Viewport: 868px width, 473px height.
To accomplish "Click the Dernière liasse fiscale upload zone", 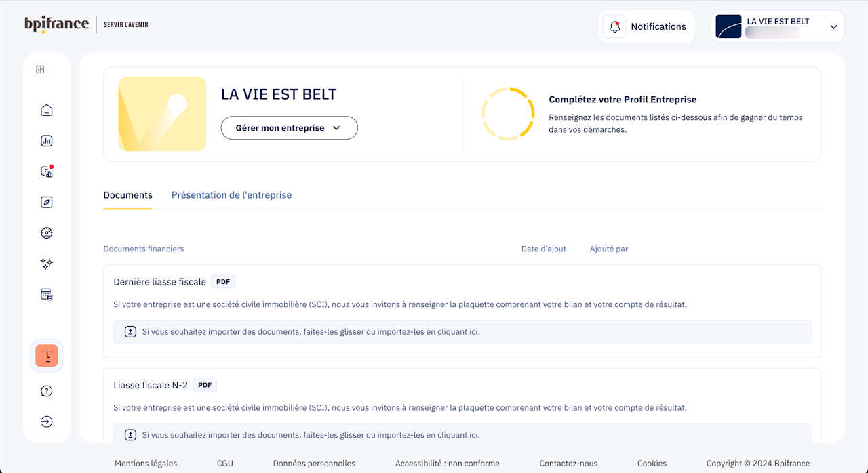I will pos(462,332).
